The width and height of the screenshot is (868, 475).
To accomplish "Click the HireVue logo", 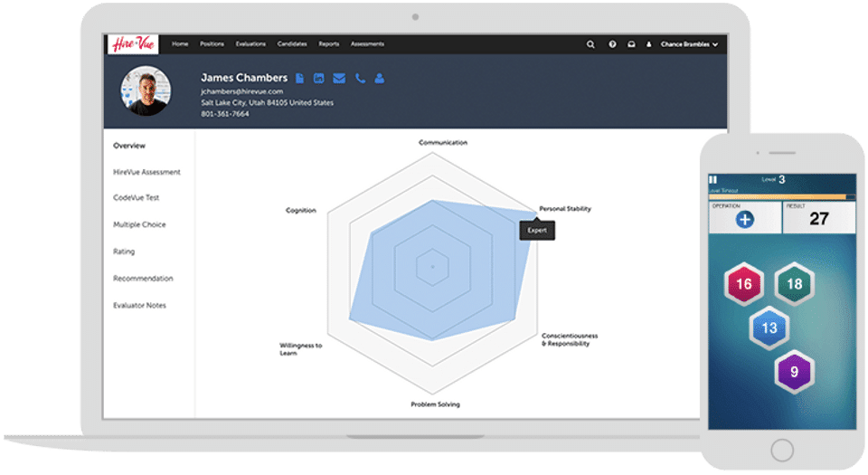I will (x=133, y=44).
